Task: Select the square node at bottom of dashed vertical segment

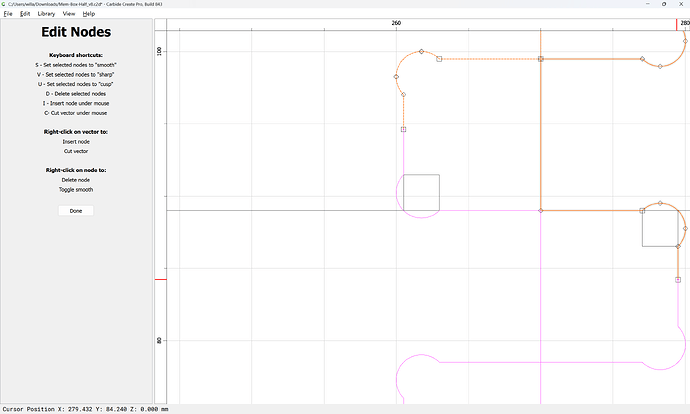Action: point(404,129)
